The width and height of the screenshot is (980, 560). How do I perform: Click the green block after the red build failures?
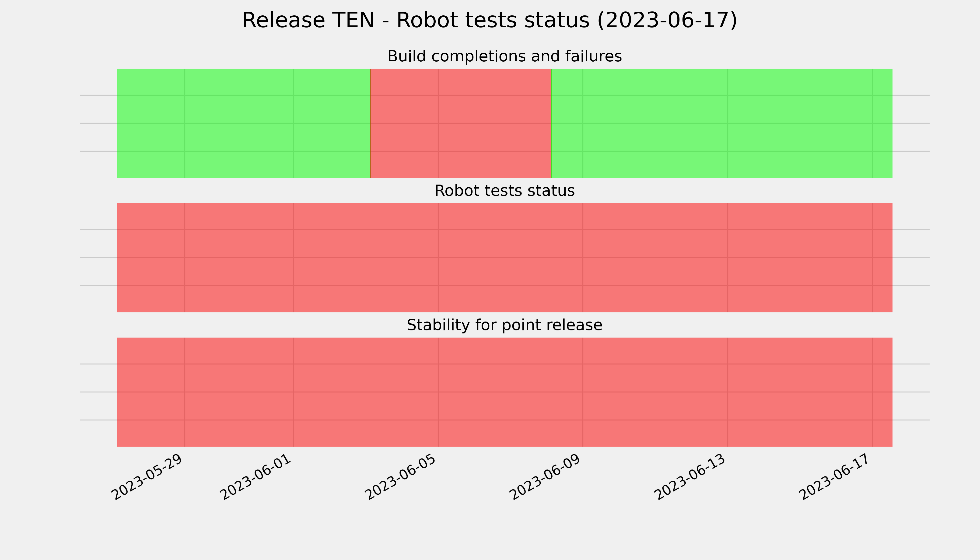(722, 123)
